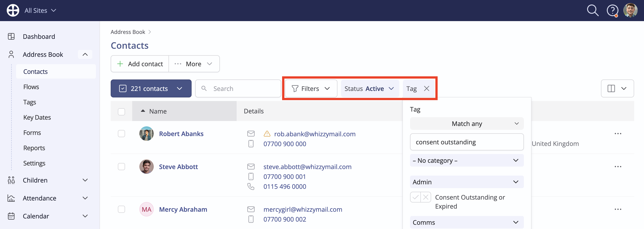Remove the Tag filter with X
644x229 pixels.
426,88
